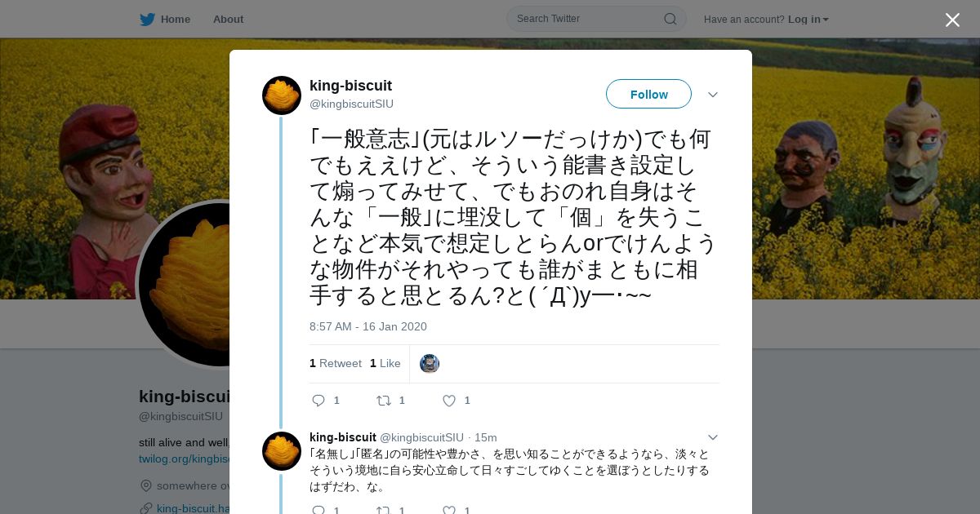
Task: Open the twilog.org profile link
Action: click(184, 459)
